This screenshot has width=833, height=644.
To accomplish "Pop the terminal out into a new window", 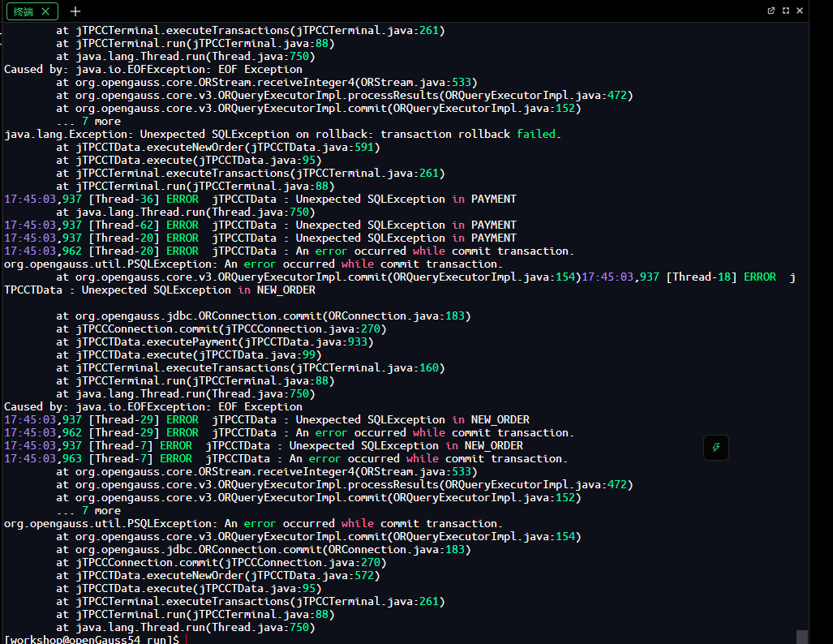I will click(x=771, y=11).
